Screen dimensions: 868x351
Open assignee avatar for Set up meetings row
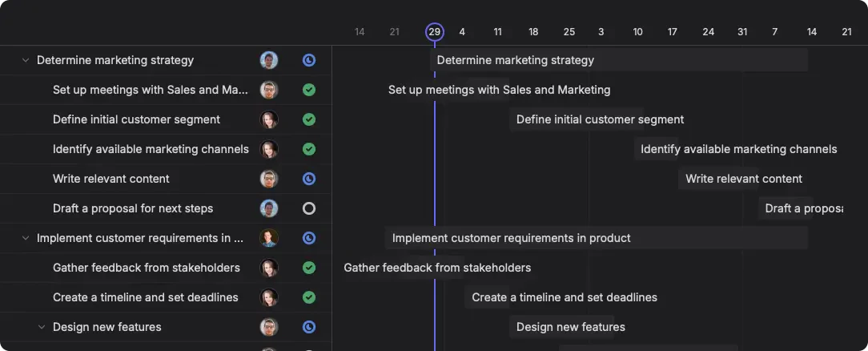click(269, 90)
